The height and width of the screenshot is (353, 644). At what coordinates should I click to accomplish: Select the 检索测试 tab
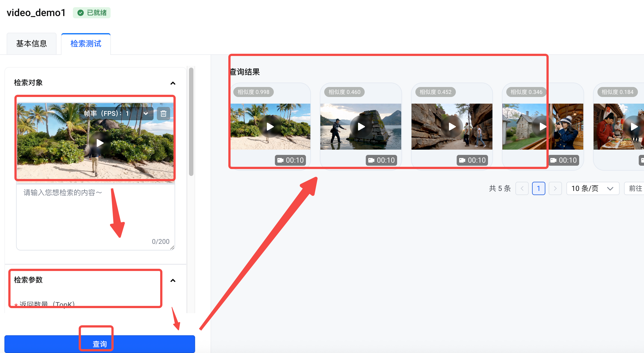[86, 44]
